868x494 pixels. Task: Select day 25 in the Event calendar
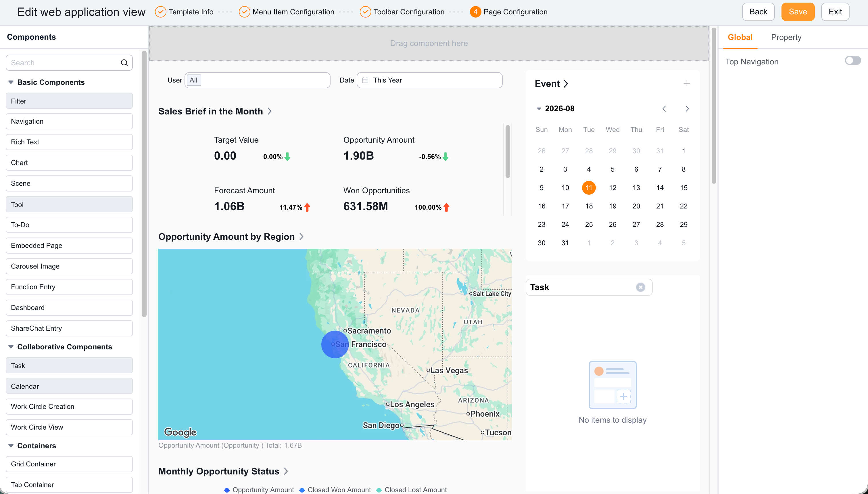coord(589,225)
